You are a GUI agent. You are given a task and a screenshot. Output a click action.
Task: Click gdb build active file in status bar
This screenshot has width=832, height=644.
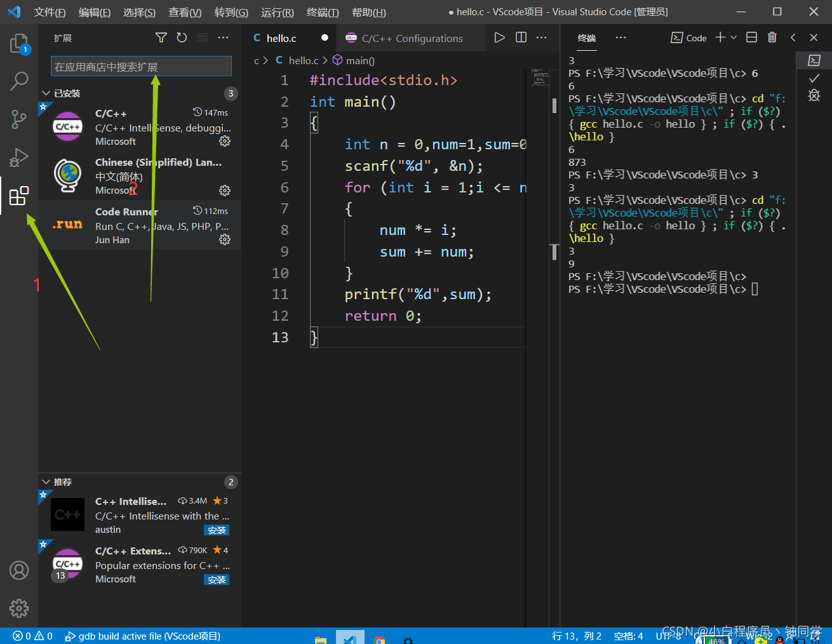coord(143,636)
